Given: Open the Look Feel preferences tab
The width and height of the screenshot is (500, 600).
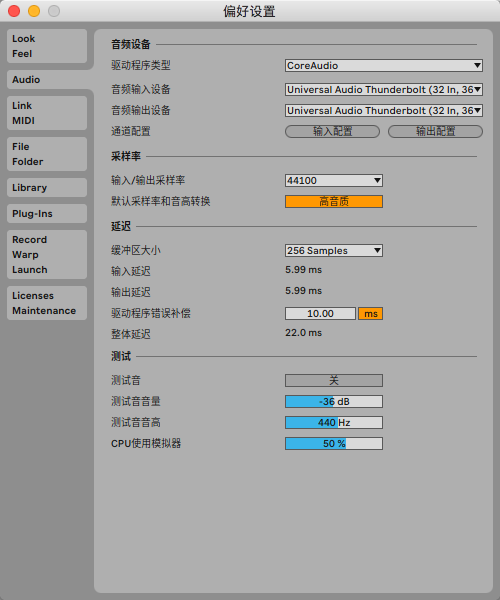Looking at the screenshot, I should [x=47, y=46].
